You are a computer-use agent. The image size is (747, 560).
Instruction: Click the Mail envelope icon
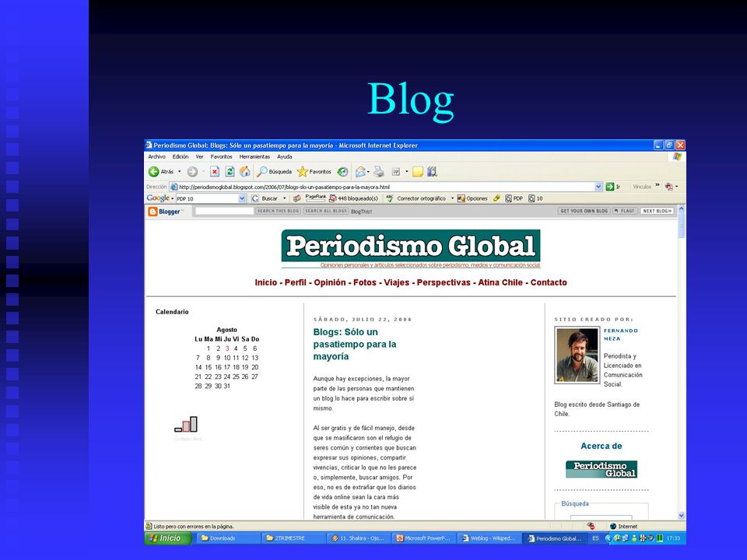[360, 171]
